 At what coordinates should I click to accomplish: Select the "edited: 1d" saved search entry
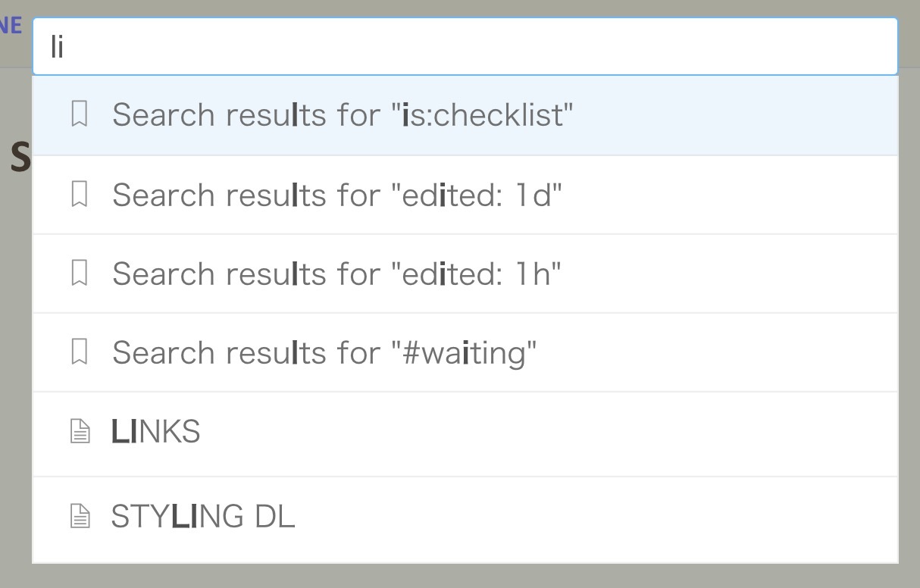click(x=336, y=195)
